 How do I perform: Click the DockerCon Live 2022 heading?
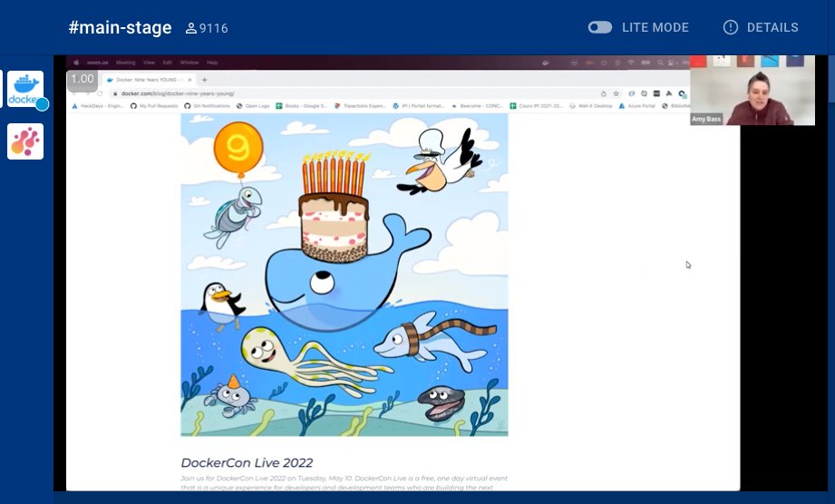point(248,462)
